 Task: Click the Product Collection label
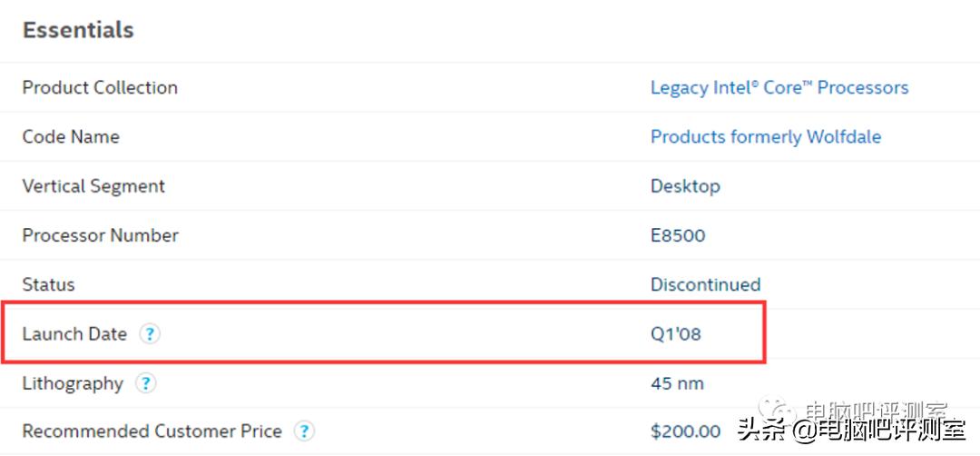(100, 88)
